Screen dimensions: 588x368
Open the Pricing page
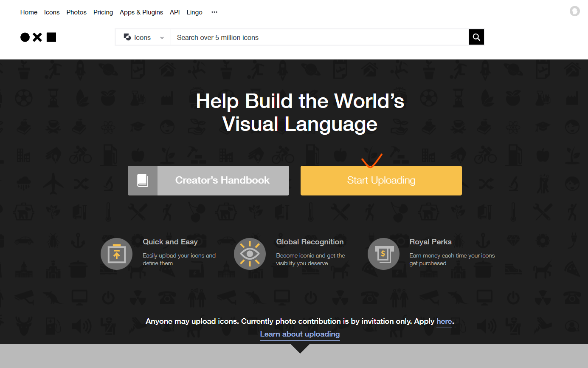tap(103, 12)
